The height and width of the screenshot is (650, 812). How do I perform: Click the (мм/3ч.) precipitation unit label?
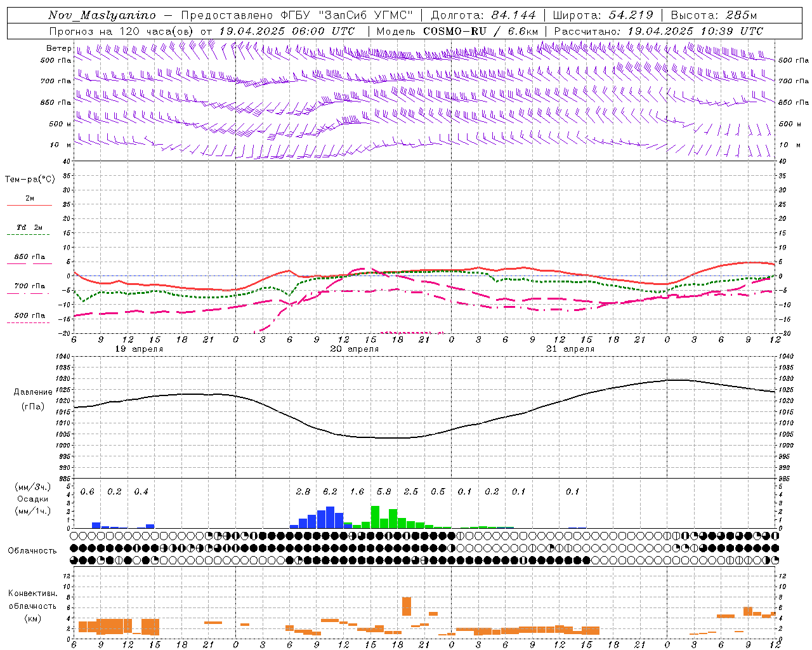coord(33,487)
